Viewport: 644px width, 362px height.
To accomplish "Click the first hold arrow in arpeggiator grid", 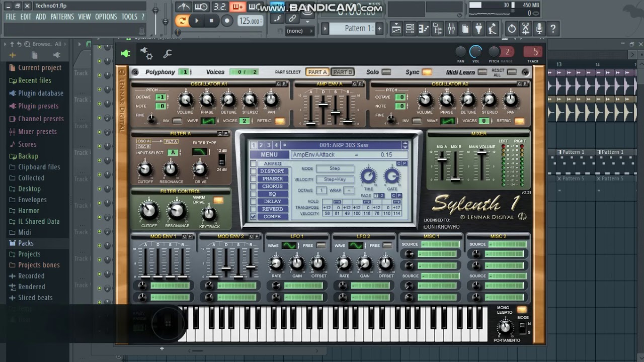I will 337,202.
